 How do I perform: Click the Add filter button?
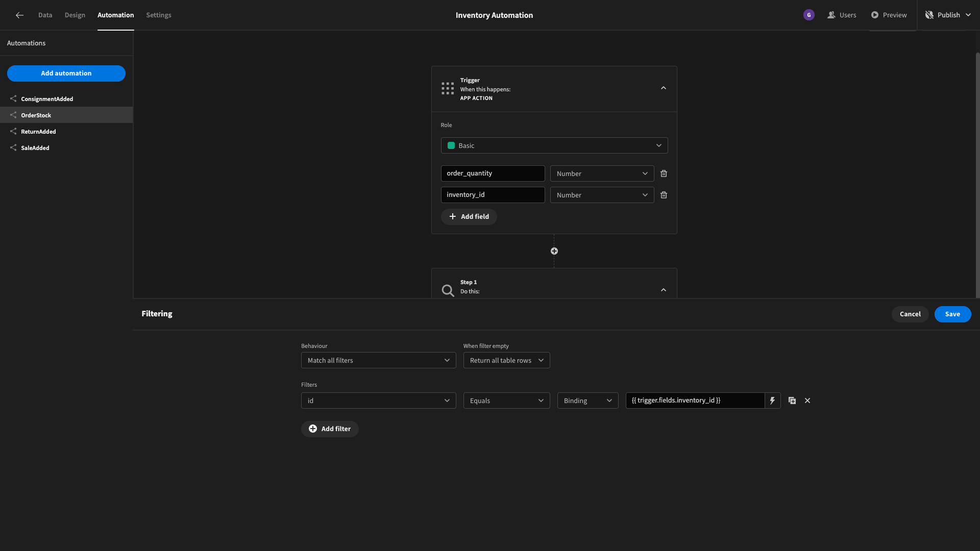tap(330, 429)
